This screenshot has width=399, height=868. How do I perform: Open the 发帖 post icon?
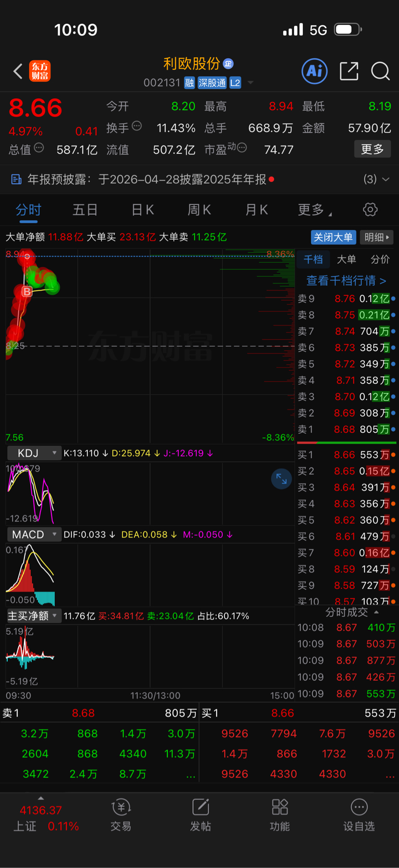pyautogui.click(x=201, y=814)
